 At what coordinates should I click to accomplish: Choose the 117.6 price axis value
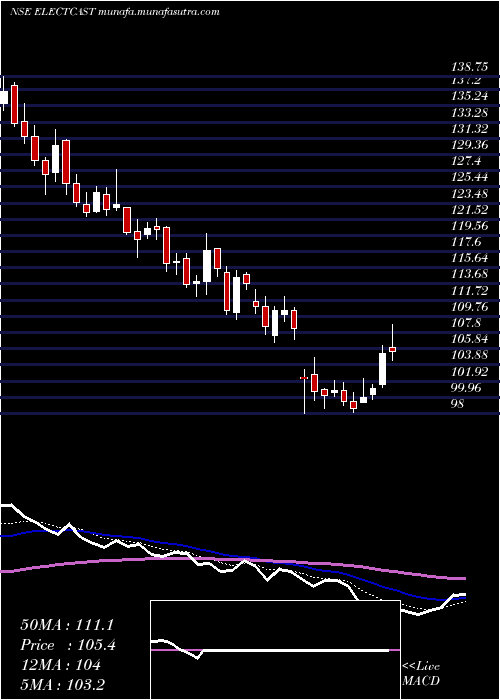pyautogui.click(x=467, y=242)
